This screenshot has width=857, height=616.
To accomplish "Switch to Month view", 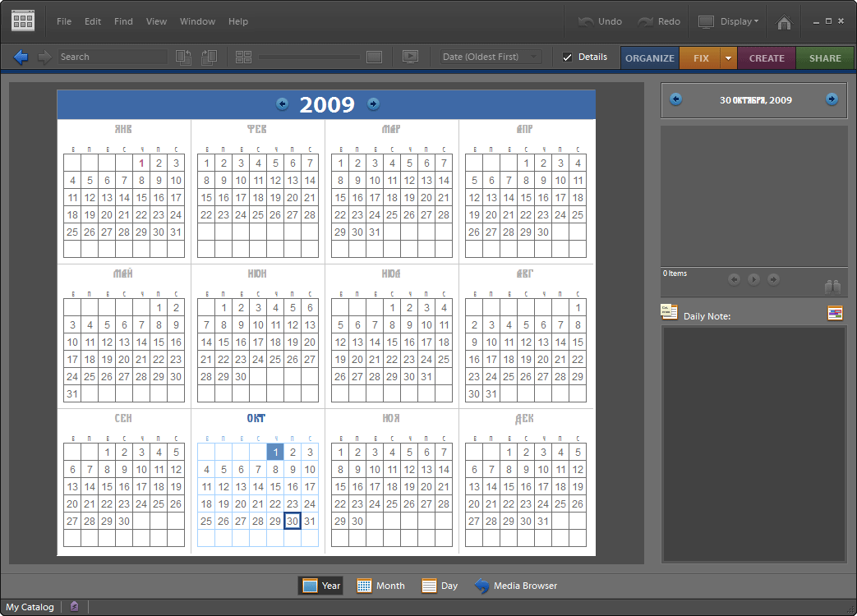I will point(381,586).
